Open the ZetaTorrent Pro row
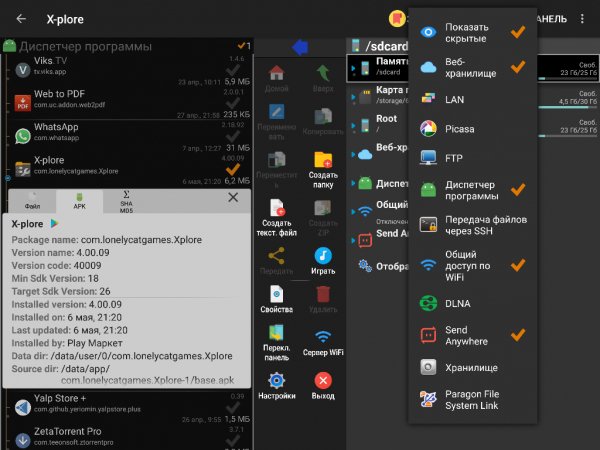The height and width of the screenshot is (450, 600). pyautogui.click(x=129, y=436)
